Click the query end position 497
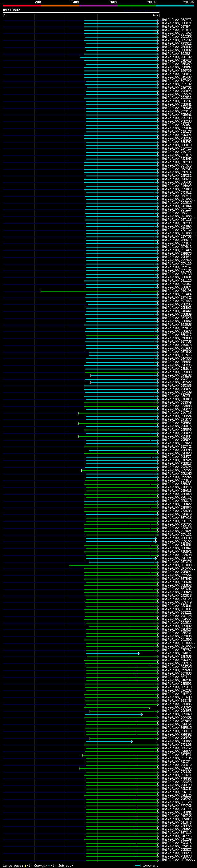Screen dimensions: 197x868 coord(155,15)
